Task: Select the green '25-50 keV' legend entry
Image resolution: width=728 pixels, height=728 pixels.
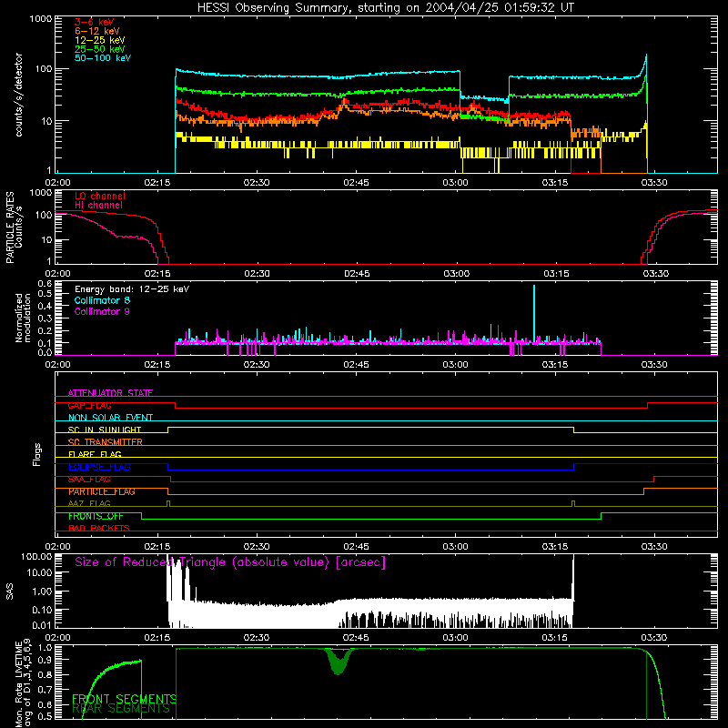Action: 99,49
